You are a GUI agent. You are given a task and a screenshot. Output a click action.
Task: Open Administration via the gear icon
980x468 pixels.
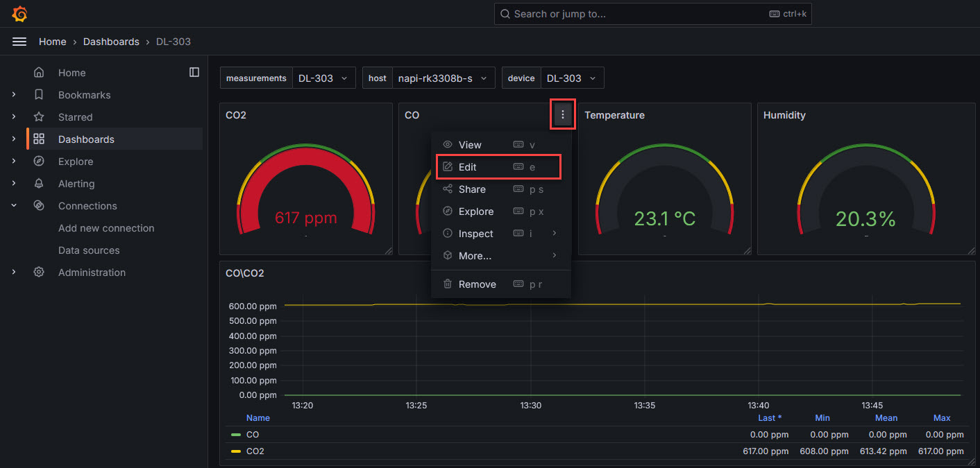click(39, 272)
